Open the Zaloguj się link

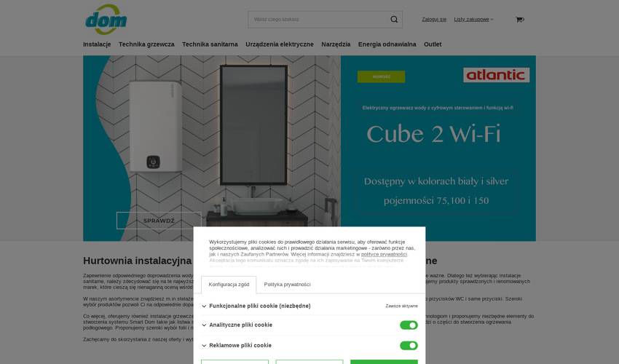coord(434,20)
